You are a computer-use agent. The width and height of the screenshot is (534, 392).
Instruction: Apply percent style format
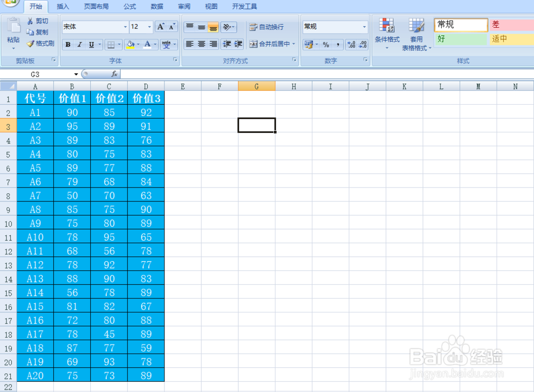pyautogui.click(x=326, y=44)
